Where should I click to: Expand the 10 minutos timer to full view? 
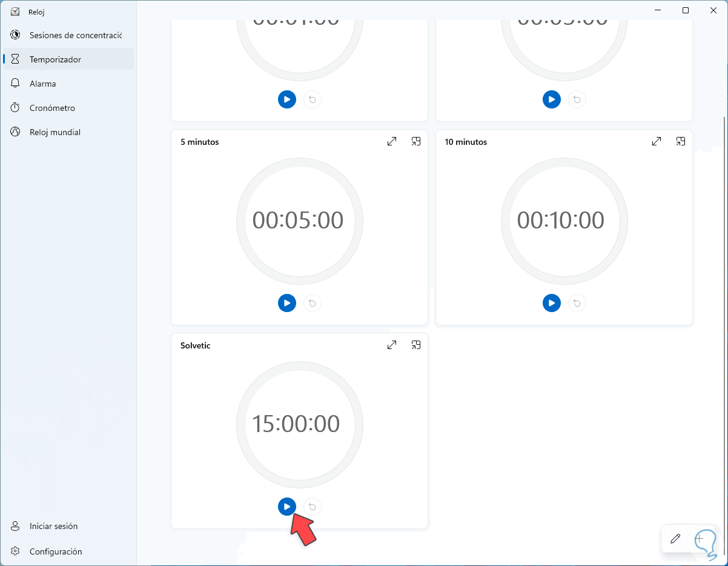[x=657, y=141]
